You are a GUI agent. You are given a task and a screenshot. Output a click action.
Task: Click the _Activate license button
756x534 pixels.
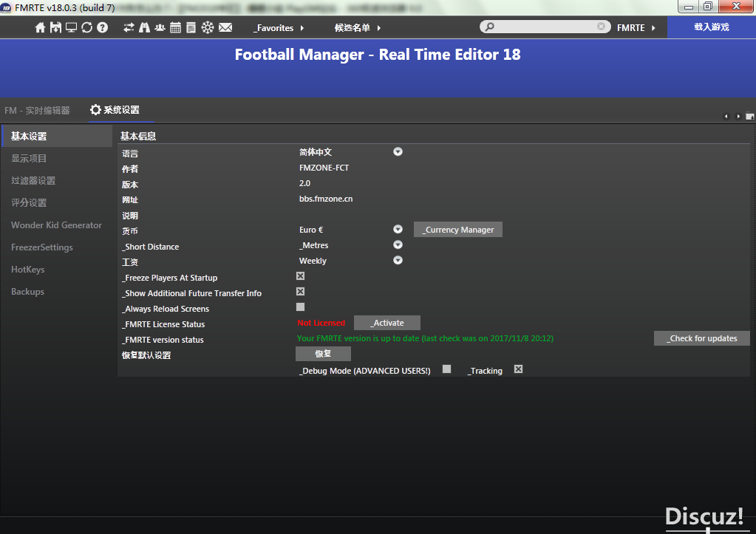pos(387,323)
